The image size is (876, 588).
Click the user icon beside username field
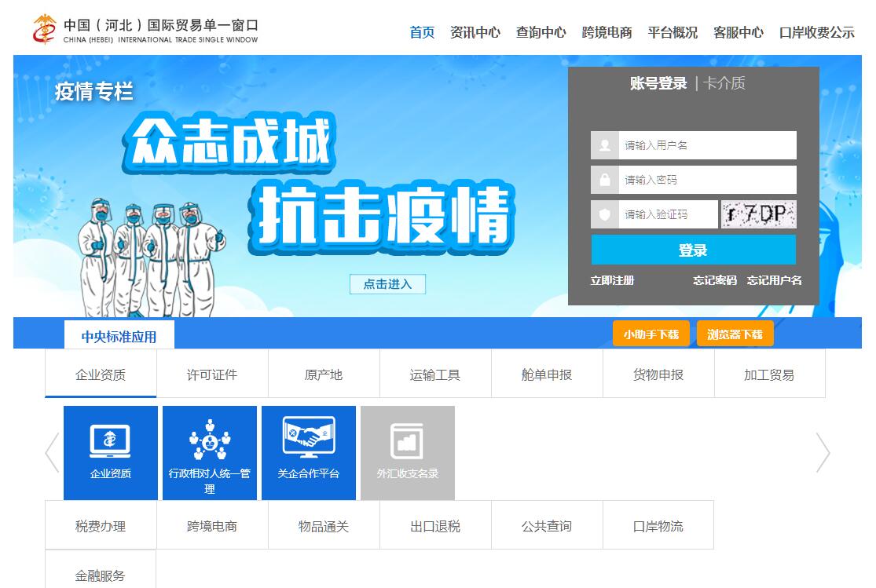point(604,145)
